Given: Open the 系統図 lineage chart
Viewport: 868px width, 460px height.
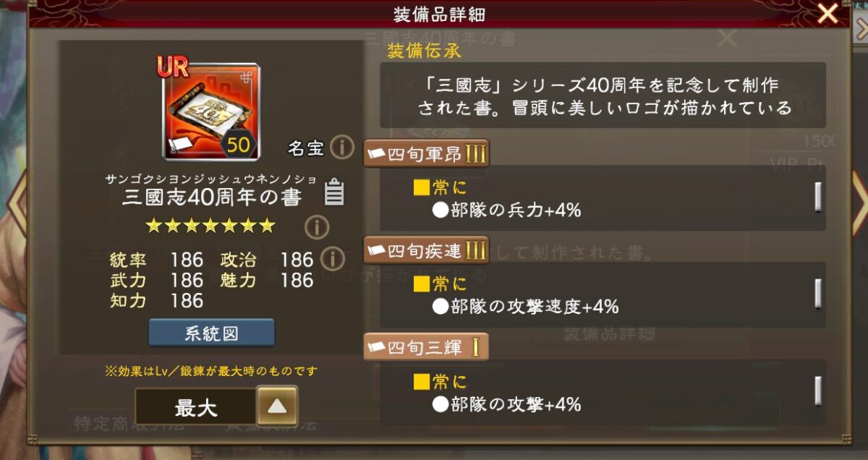Looking at the screenshot, I should click(211, 333).
